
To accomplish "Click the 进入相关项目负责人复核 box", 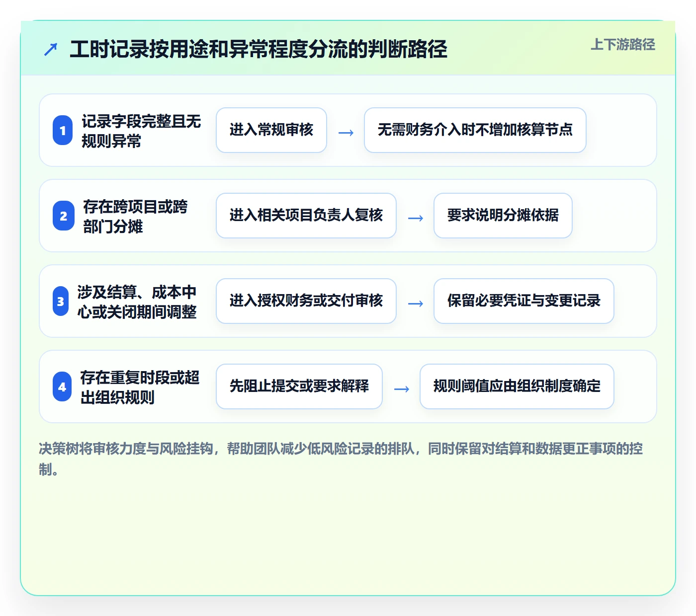I will tap(306, 216).
